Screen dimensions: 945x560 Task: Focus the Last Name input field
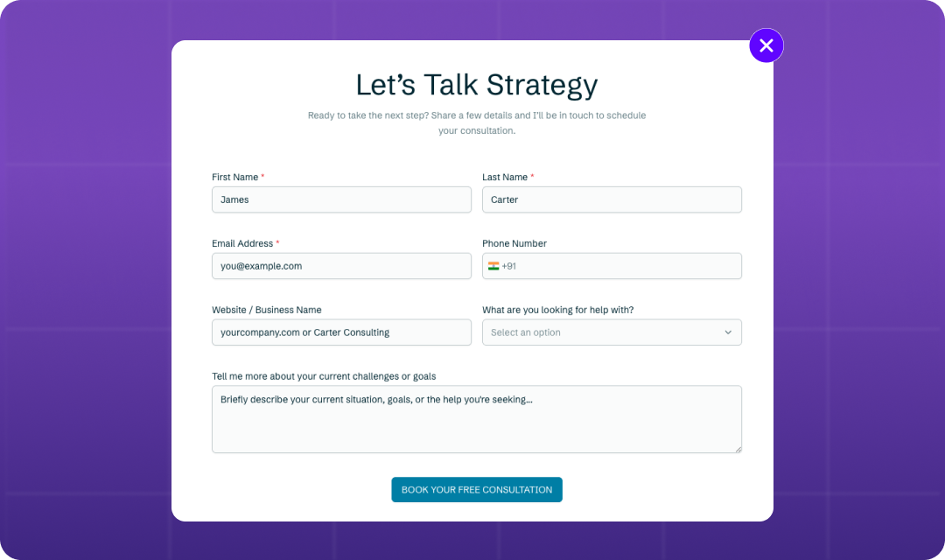pos(612,199)
